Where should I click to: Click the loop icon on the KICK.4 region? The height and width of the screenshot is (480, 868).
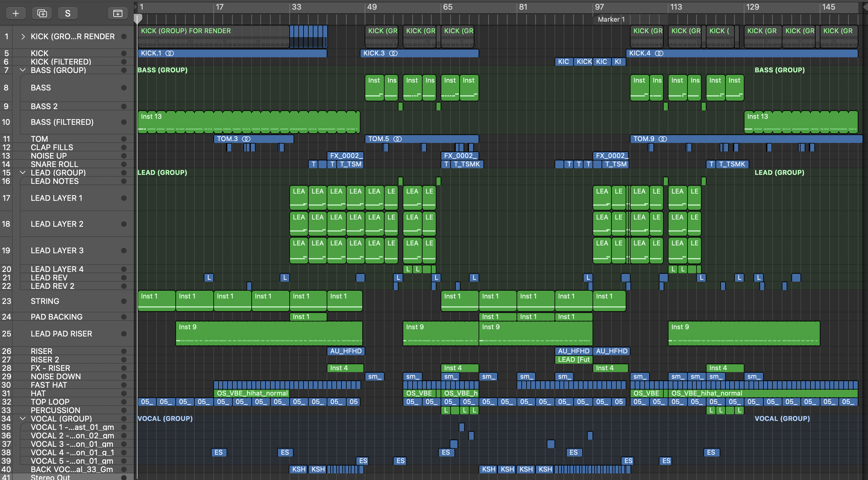tap(659, 53)
